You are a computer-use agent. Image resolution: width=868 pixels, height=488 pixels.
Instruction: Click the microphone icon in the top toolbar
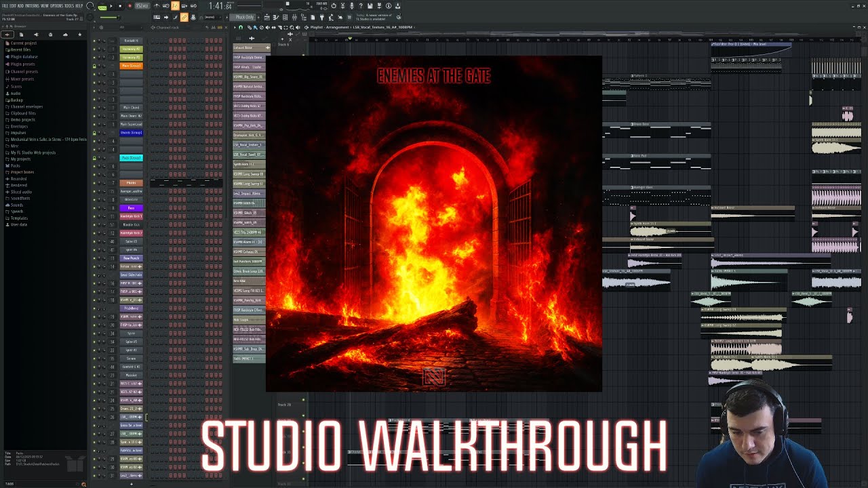(351, 6)
